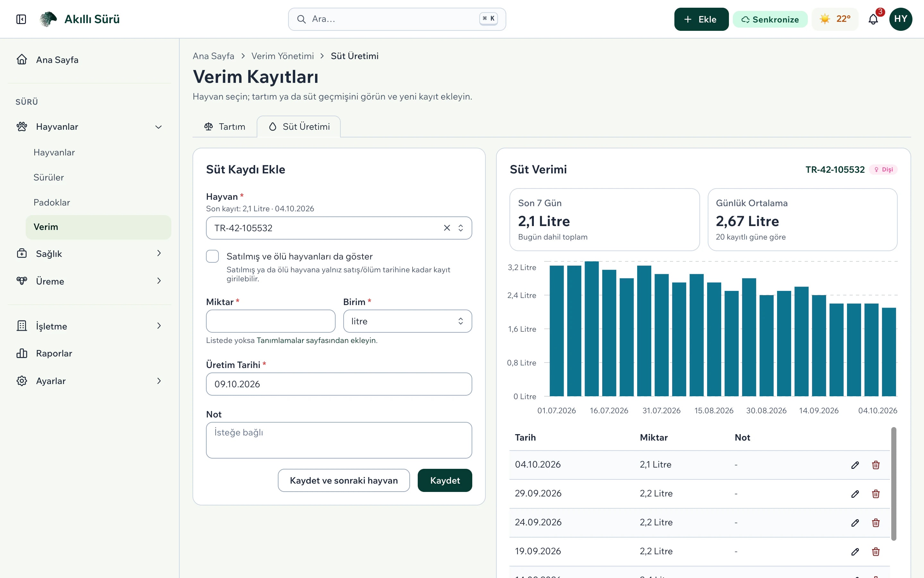Edit the 24.09.2026 milk record
This screenshot has height=578, width=924.
pos(855,522)
